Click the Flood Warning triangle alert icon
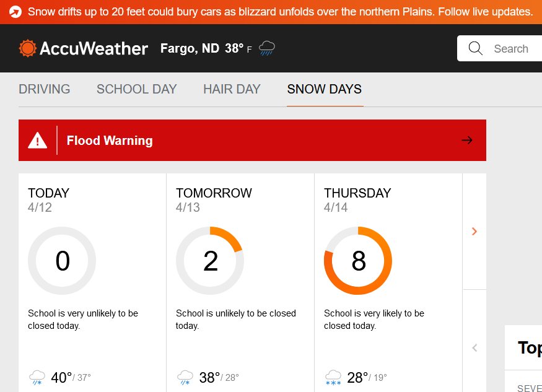Image resolution: width=542 pixels, height=392 pixels. point(38,141)
